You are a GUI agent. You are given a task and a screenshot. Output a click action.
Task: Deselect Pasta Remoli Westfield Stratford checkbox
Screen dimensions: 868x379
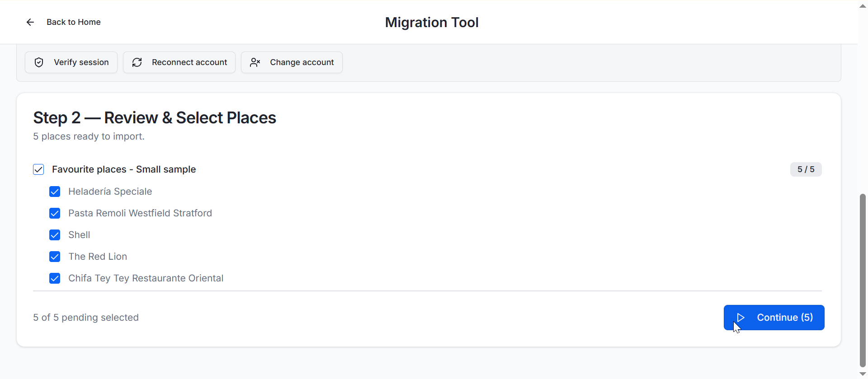coord(55,213)
